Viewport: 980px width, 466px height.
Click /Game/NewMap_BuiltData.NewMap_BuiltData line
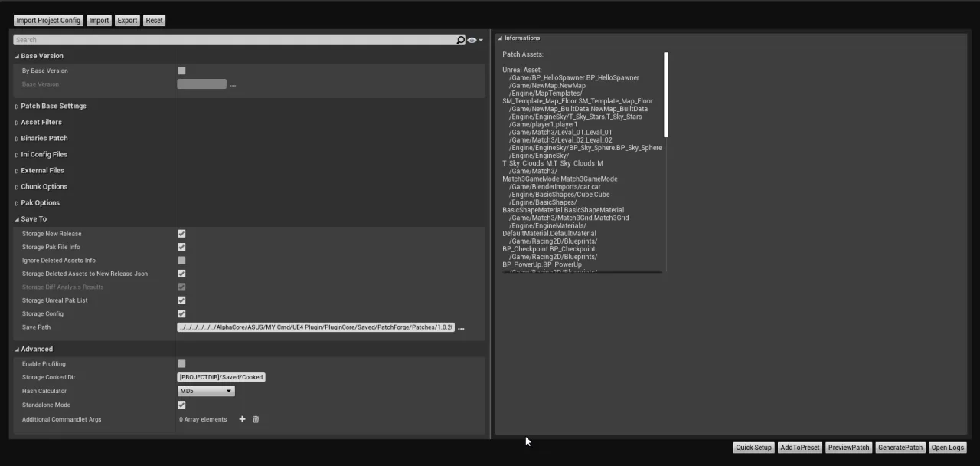click(x=578, y=109)
